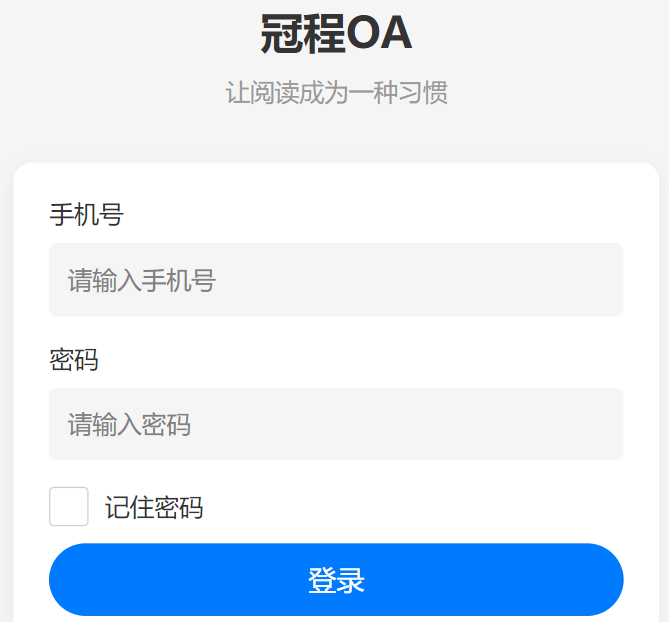Click the 手机号 phone number input field

tap(336, 280)
